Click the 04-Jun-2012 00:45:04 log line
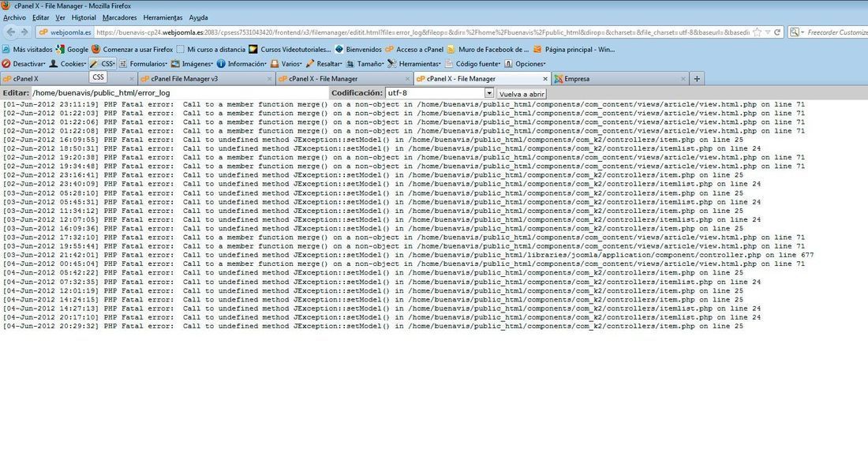The image size is (868, 460). click(404, 264)
